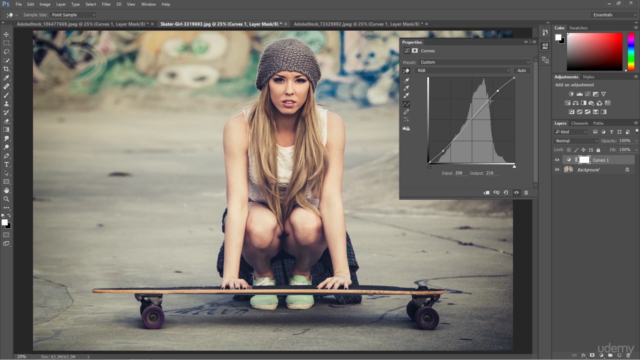Switch to the AdobeStock_106477669 document tab

(x=82, y=24)
